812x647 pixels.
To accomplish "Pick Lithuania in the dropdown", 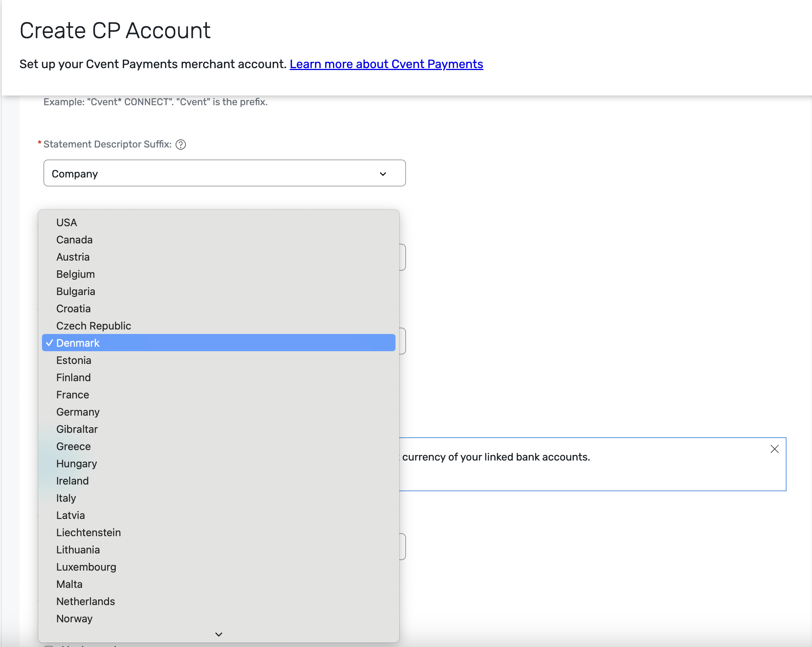I will [218, 550].
